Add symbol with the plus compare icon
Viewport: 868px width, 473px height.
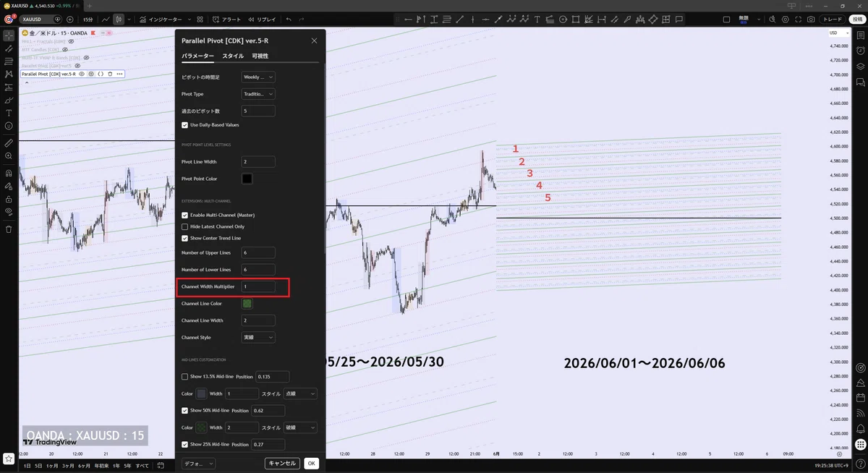tap(70, 20)
